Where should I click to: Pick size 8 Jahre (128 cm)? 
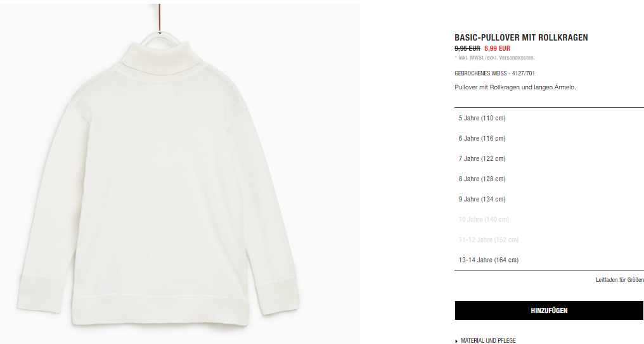point(549,179)
